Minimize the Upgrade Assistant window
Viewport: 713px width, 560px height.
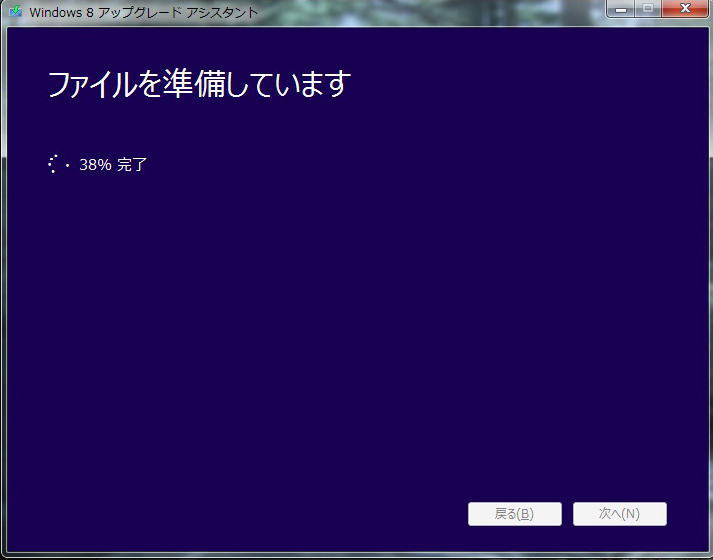pyautogui.click(x=621, y=9)
